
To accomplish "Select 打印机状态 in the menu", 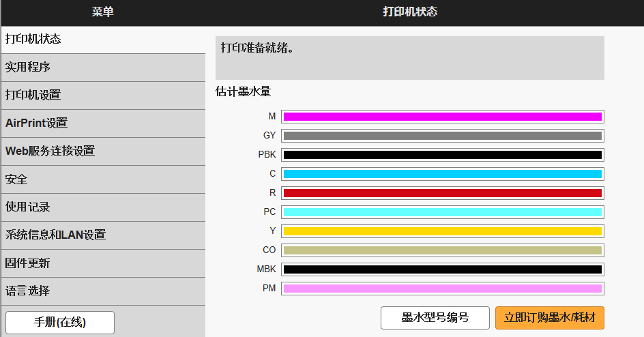I will tap(102, 40).
